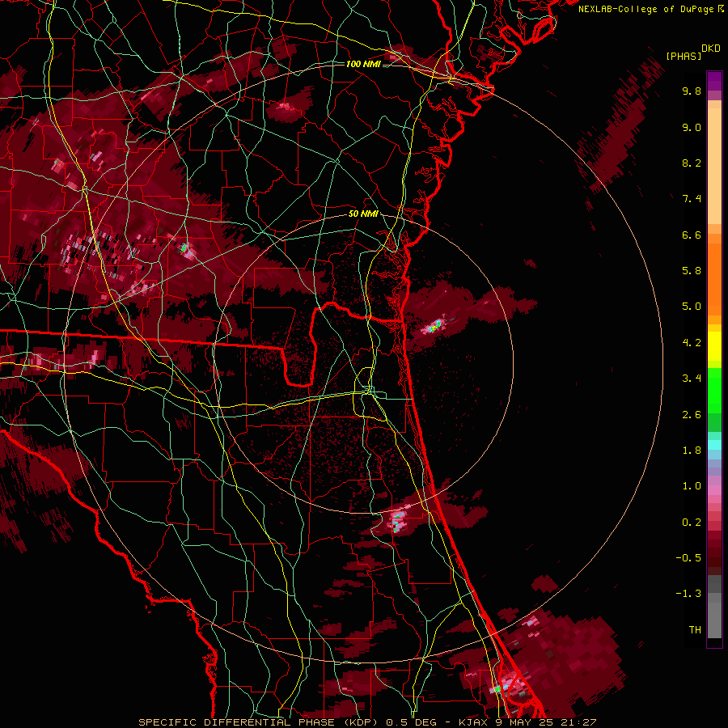Click the 1.8 value on the color scale
Viewport: 728px width, 728px height.
pos(692,451)
